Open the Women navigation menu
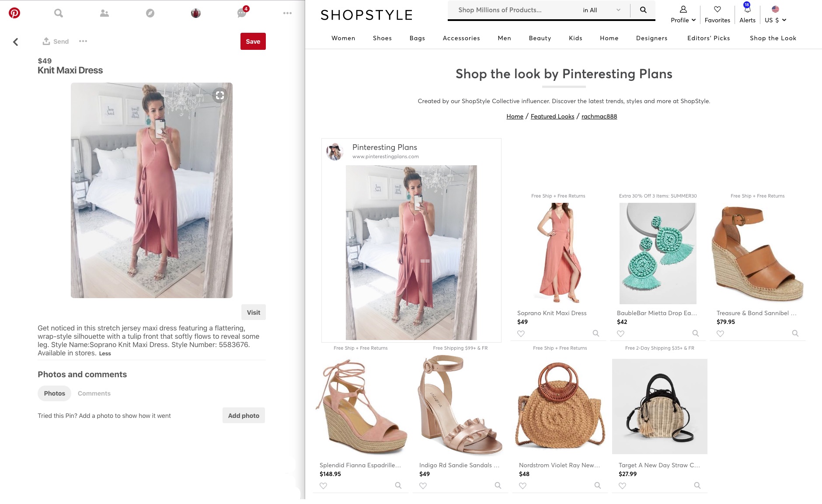822x504 pixels. click(343, 38)
